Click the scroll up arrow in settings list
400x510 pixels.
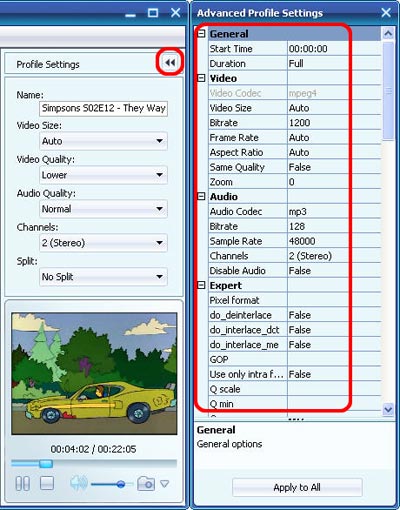click(388, 33)
